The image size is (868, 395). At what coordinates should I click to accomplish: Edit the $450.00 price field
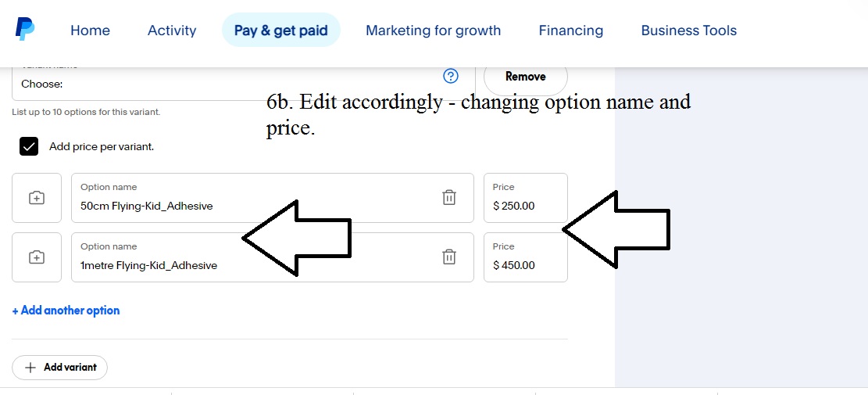point(525,257)
